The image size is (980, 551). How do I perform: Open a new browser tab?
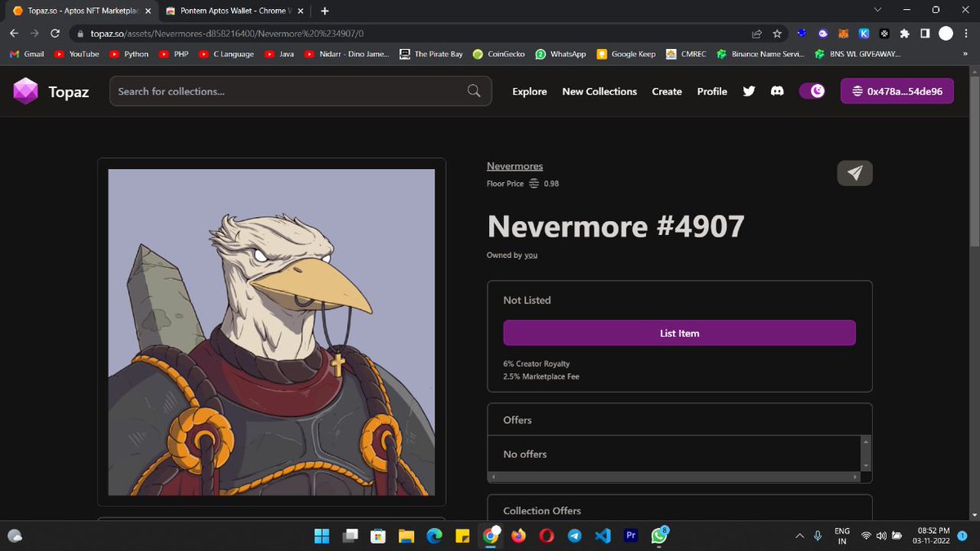pos(325,11)
